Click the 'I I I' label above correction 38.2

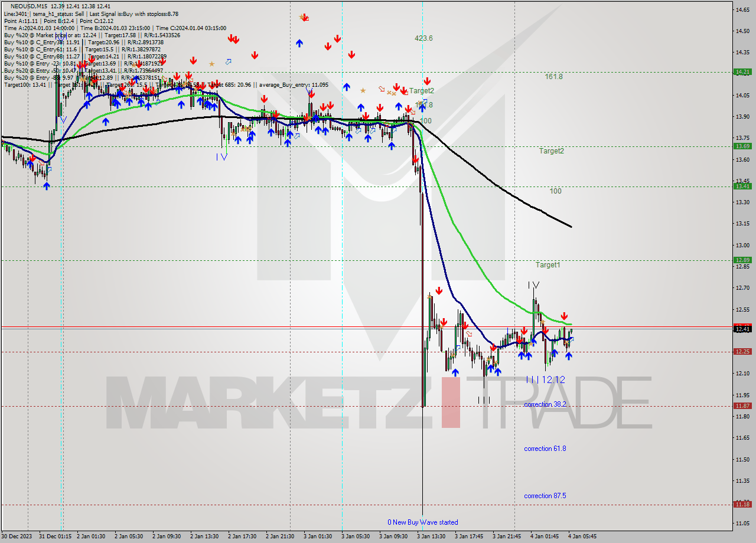tap(484, 400)
